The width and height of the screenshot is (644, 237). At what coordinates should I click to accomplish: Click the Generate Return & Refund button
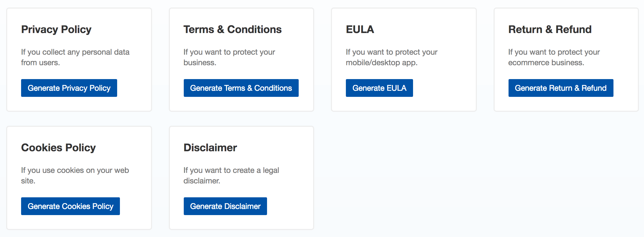[561, 88]
